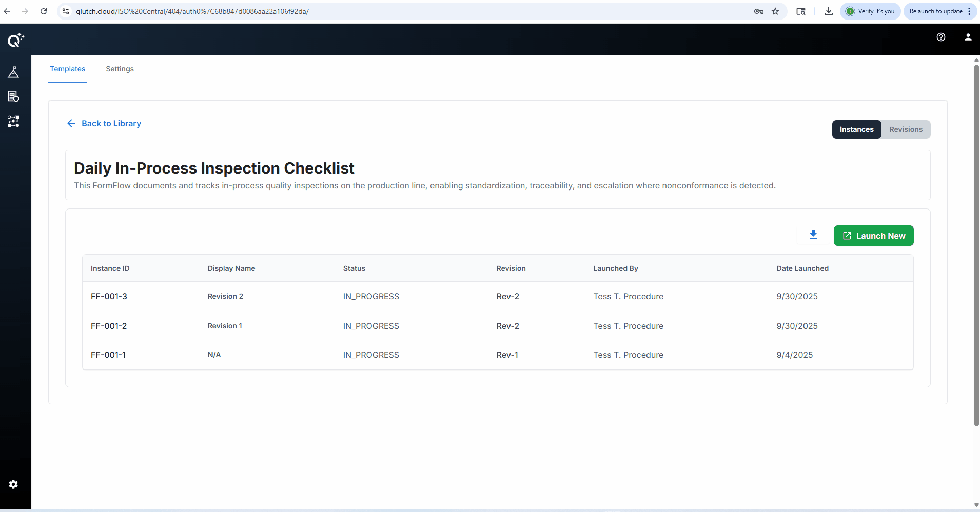Go forward with browser forward arrow
This screenshot has height=512, width=980.
pos(25,11)
